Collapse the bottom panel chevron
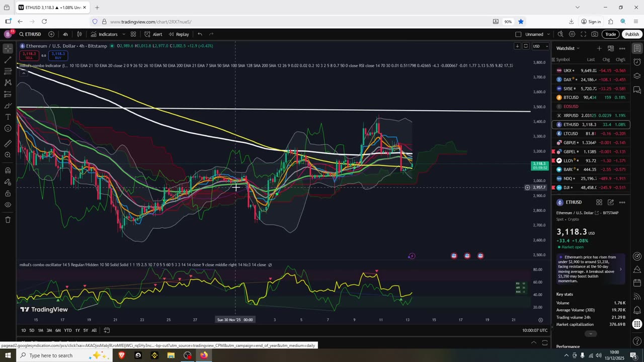Image resolution: width=644 pixels, height=362 pixels. 534,343
